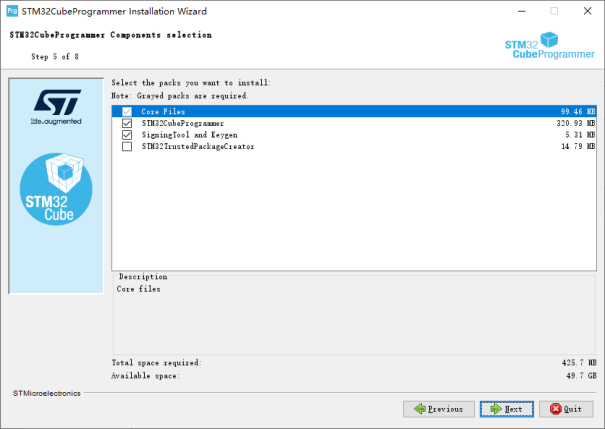Select the STM32CubeProgrammer pack row
The width and height of the screenshot is (605, 429).
354,123
